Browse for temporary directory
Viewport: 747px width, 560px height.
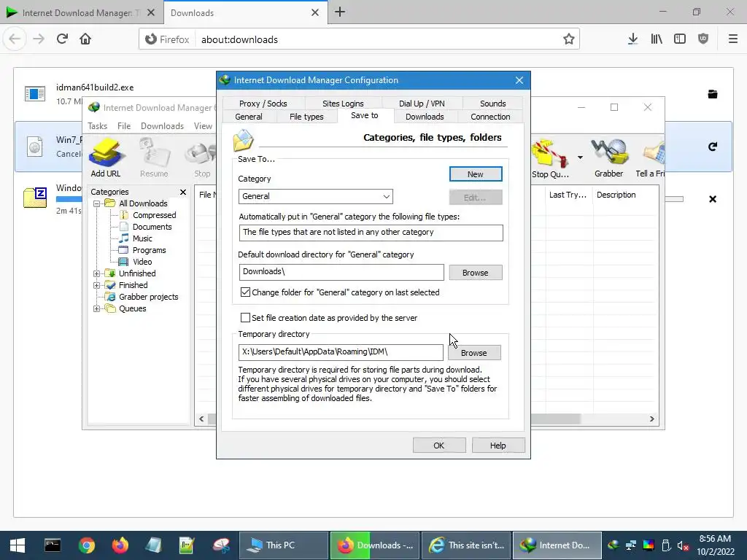pyautogui.click(x=474, y=353)
